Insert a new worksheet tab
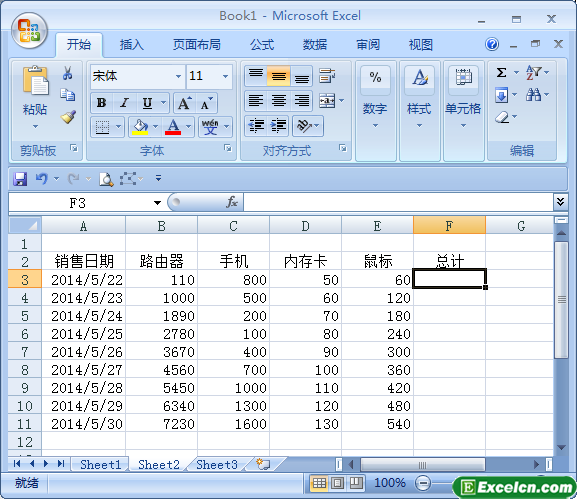The height and width of the screenshot is (499, 577). 263,464
